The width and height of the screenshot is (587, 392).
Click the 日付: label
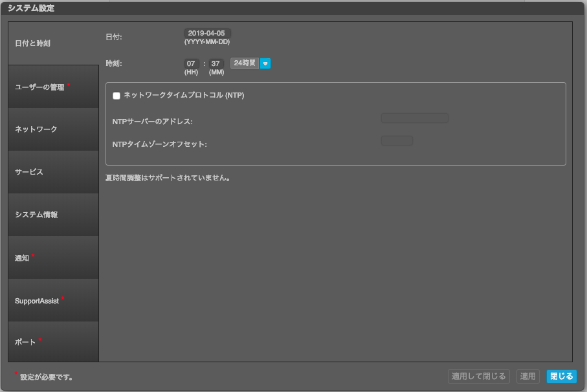(114, 37)
